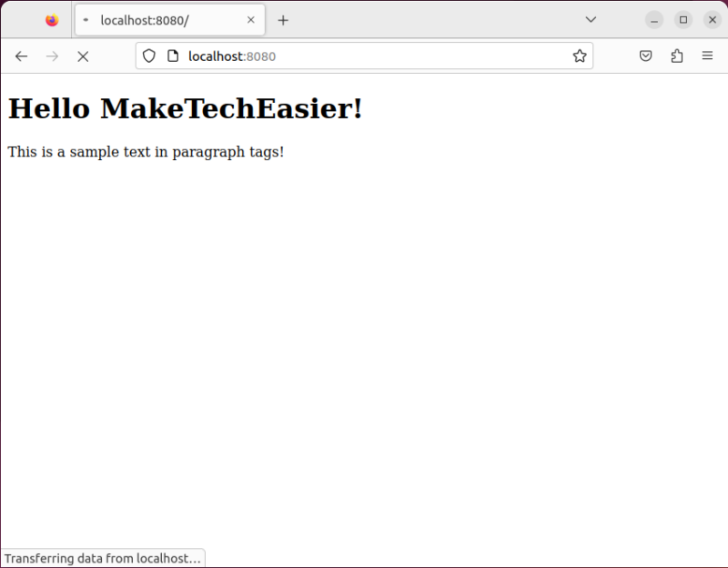Bookmark this page with the star icon
The width and height of the screenshot is (728, 568).
580,56
